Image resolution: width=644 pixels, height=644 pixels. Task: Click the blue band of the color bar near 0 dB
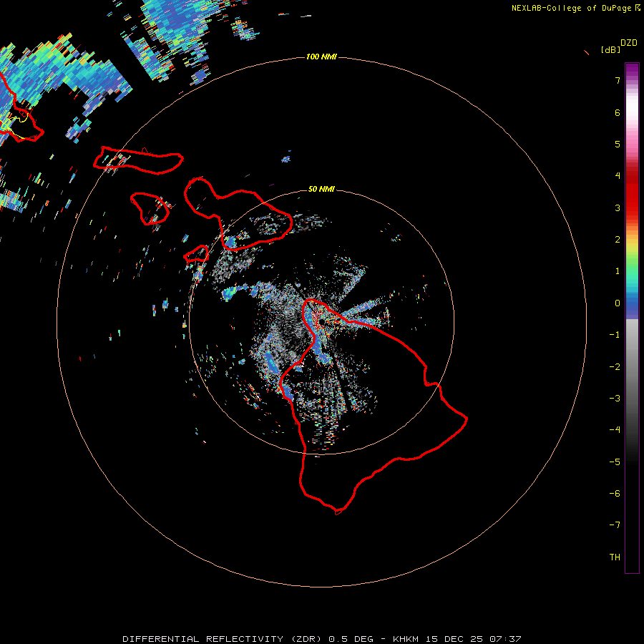point(632,306)
